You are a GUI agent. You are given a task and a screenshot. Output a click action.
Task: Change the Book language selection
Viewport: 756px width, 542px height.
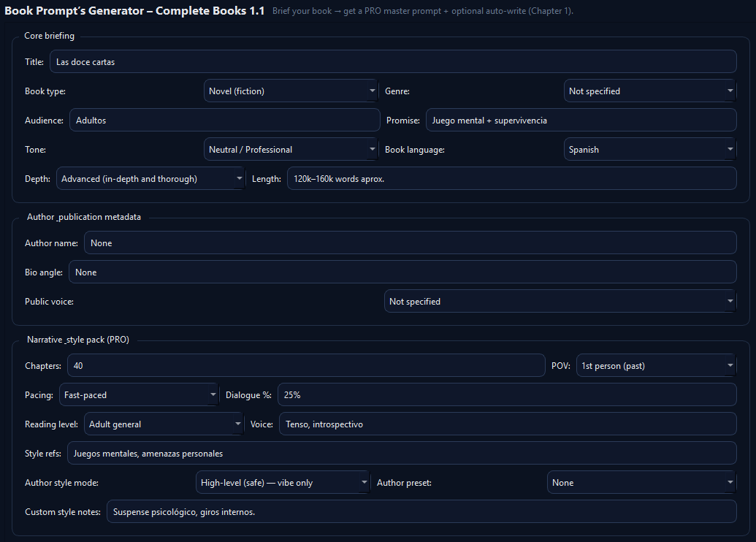click(649, 149)
